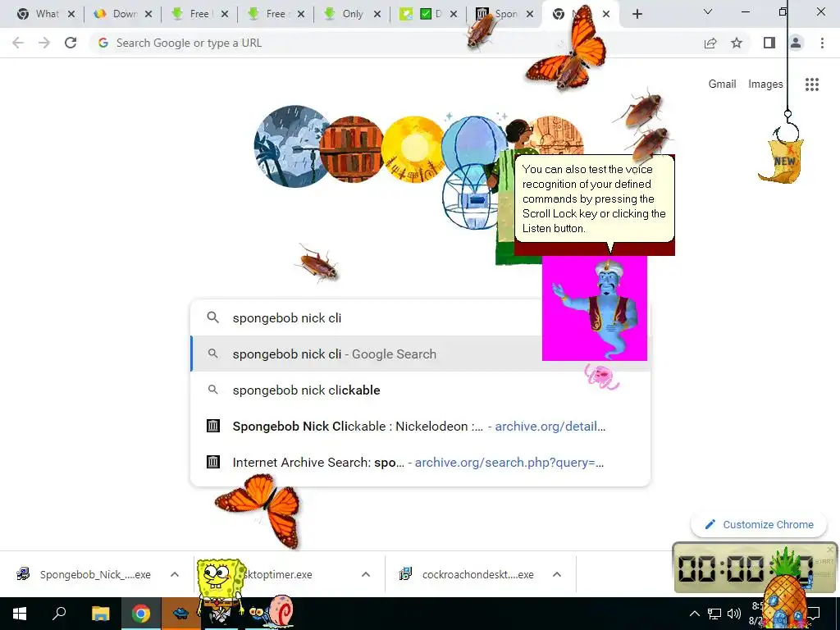The height and width of the screenshot is (630, 840).
Task: Close the 'Only' tab
Action: pyautogui.click(x=377, y=14)
